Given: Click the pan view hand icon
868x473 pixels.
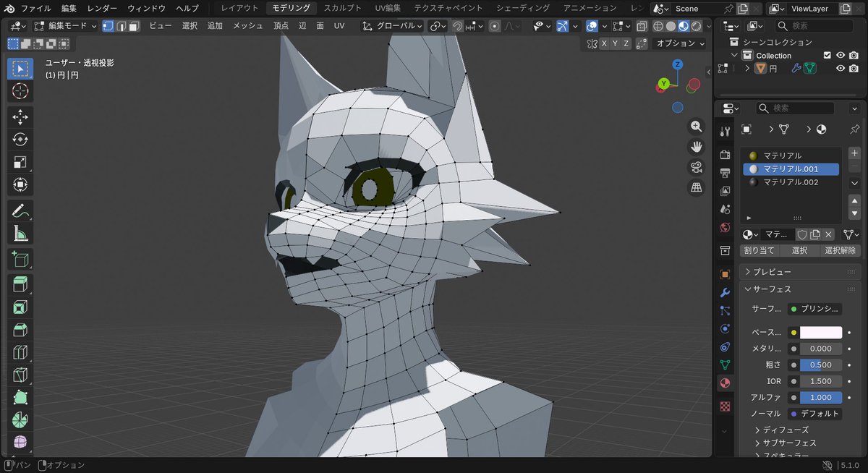Looking at the screenshot, I should tap(697, 146).
